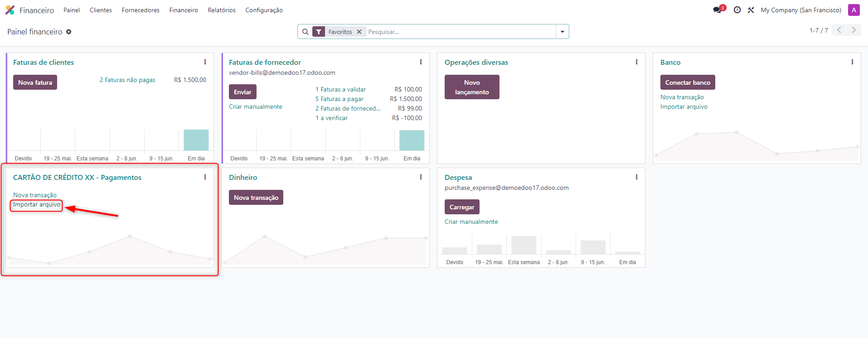Open 1 Faturas a validar link
Screen dimensions: 868x338
pos(340,90)
